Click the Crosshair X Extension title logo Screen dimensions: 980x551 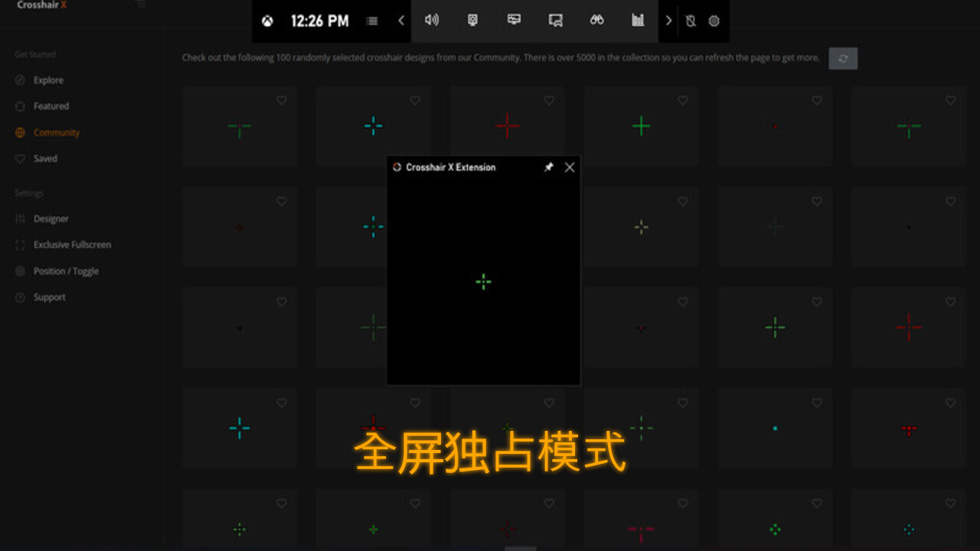point(397,167)
